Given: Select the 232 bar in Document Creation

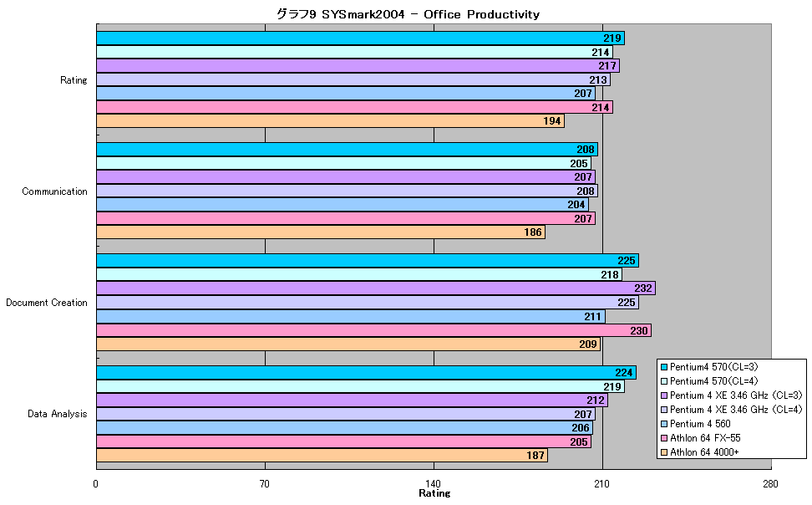Looking at the screenshot, I should click(376, 288).
